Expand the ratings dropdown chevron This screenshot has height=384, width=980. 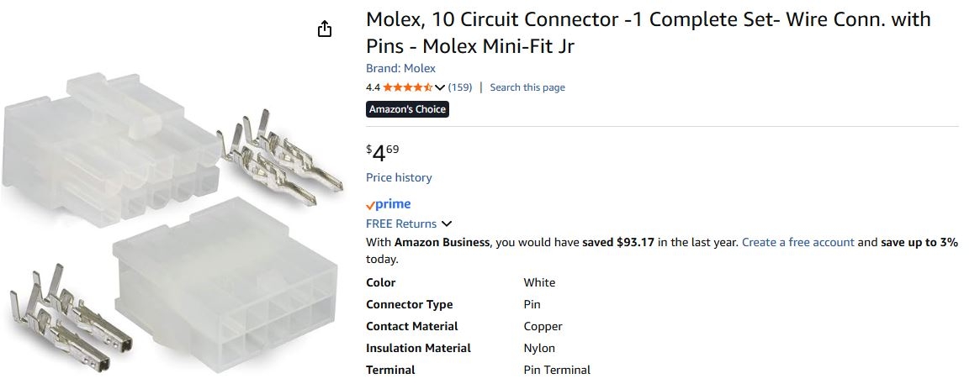(x=440, y=87)
